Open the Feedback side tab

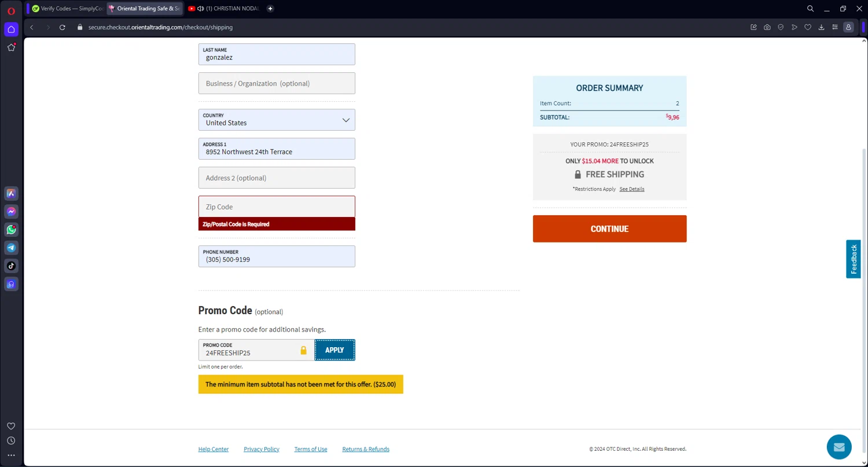[x=854, y=259]
